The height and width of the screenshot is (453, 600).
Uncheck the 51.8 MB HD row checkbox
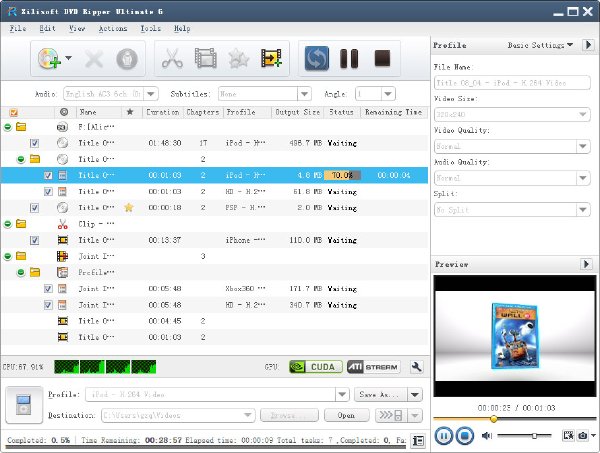(x=48, y=191)
